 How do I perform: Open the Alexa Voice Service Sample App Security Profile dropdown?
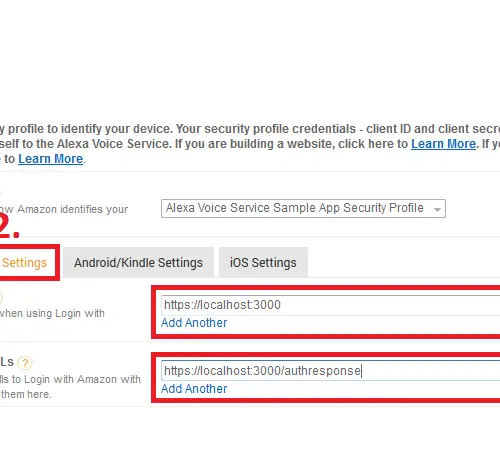tap(303, 209)
